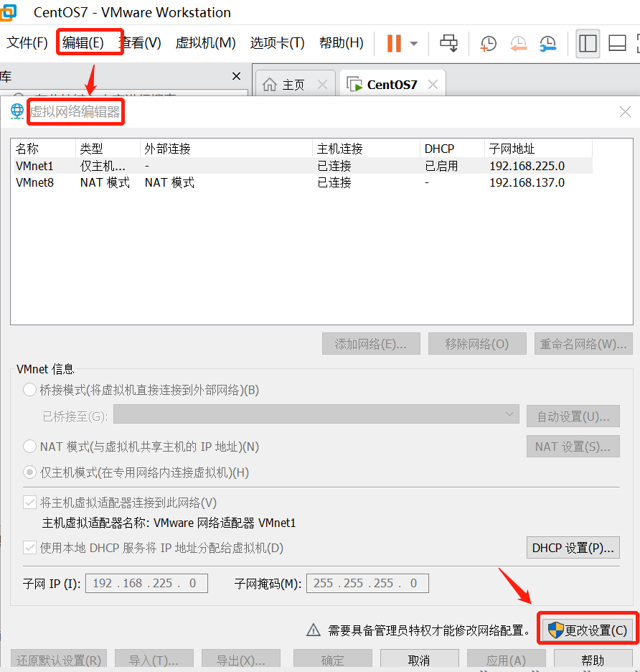Switch to the CentOS7 tab
Image resolution: width=640 pixels, height=672 pixels.
(392, 85)
